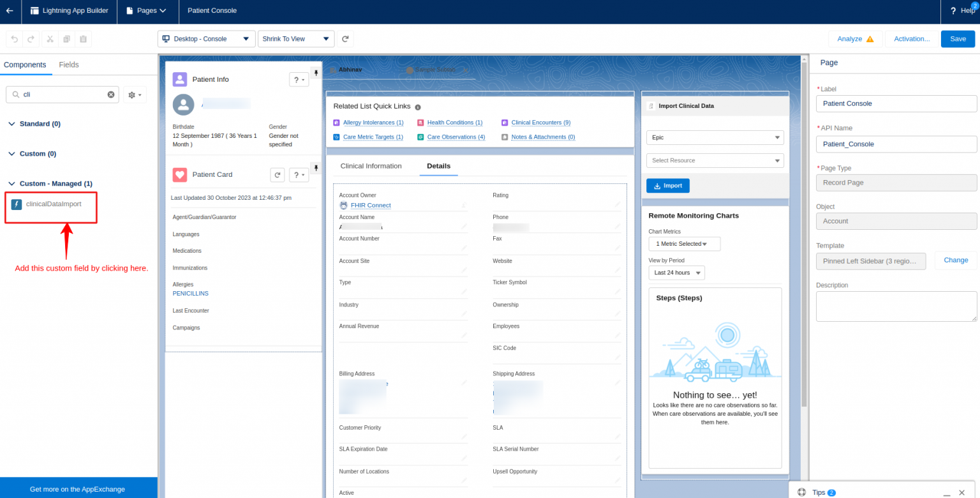The width and height of the screenshot is (980, 498).
Task: Collapse the Standard (0) section
Action: point(11,124)
